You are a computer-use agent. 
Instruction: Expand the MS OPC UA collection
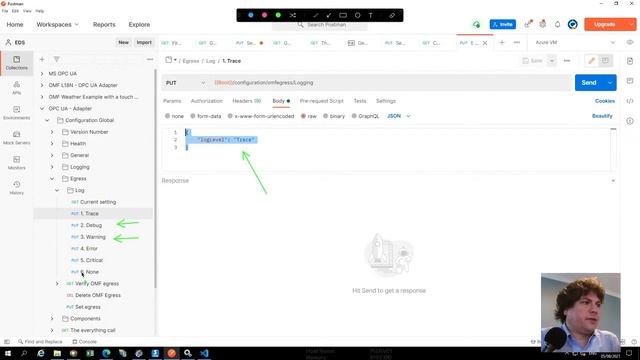coord(42,73)
